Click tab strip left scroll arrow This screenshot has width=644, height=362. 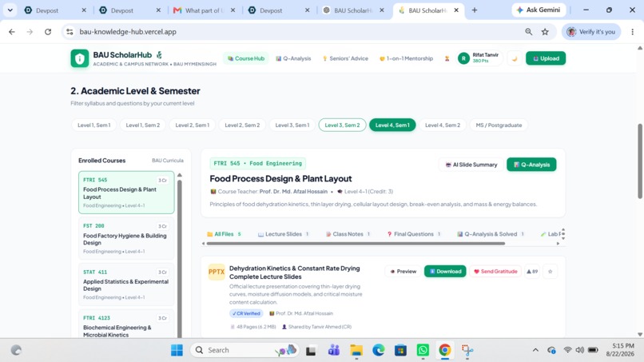click(x=203, y=243)
